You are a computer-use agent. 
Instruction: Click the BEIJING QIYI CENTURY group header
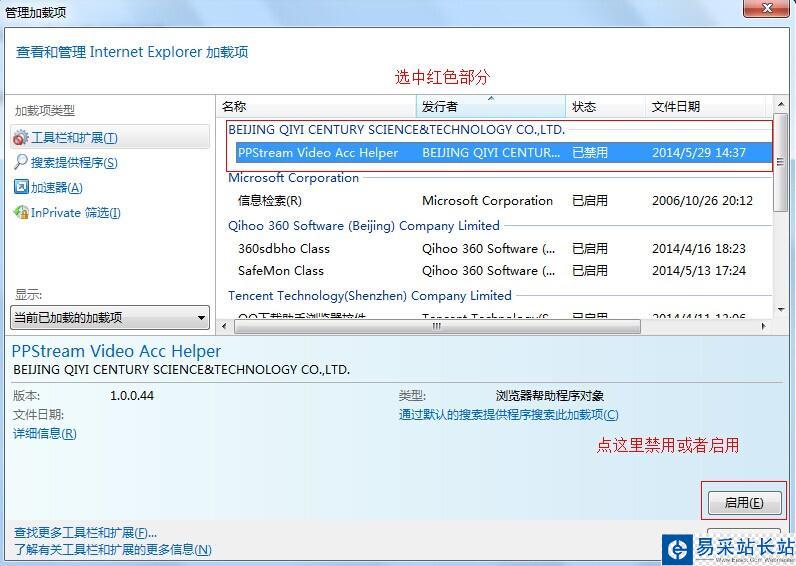396,129
